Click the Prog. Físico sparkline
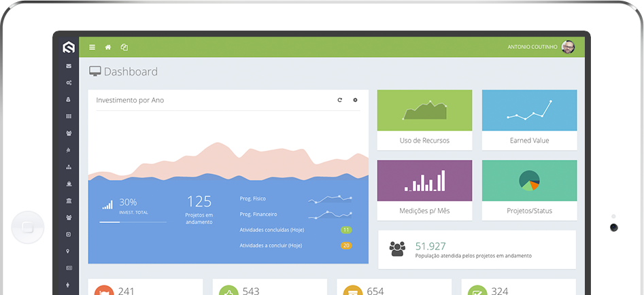 tap(331, 199)
